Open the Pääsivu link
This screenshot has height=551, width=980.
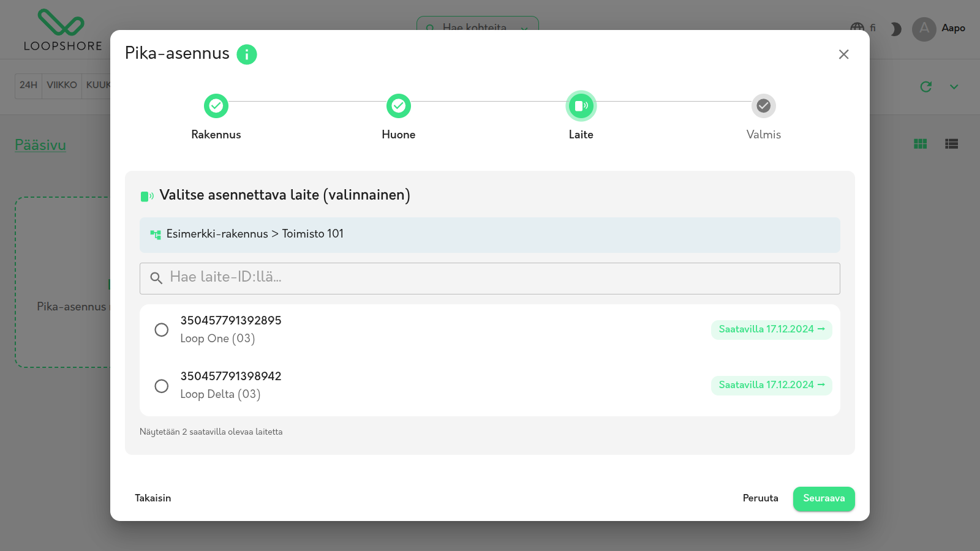pos(40,145)
